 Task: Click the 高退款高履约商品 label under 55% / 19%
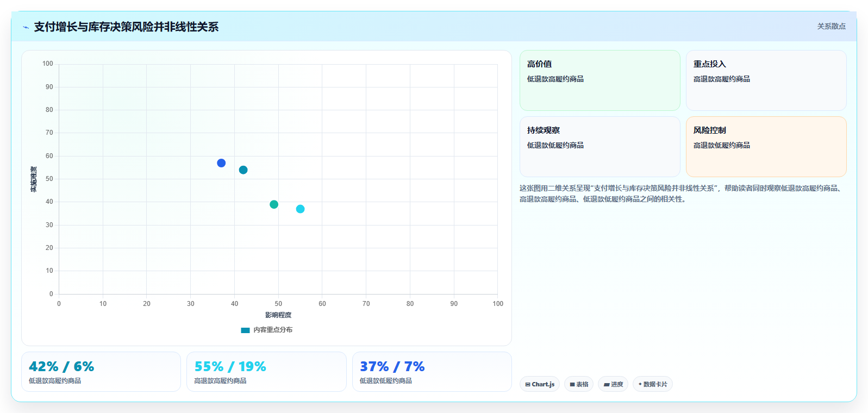pos(221,381)
